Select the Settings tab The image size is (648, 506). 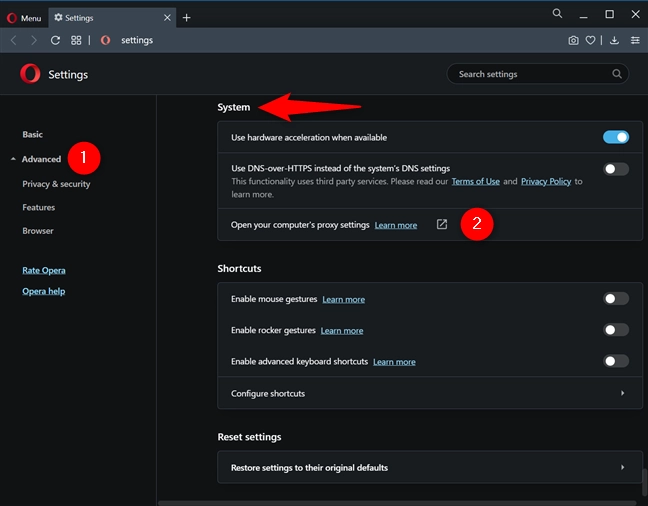tap(112, 18)
